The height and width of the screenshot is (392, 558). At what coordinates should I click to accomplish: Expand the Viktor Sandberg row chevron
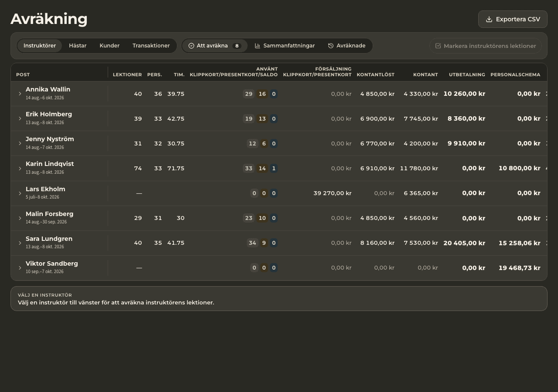tap(20, 267)
